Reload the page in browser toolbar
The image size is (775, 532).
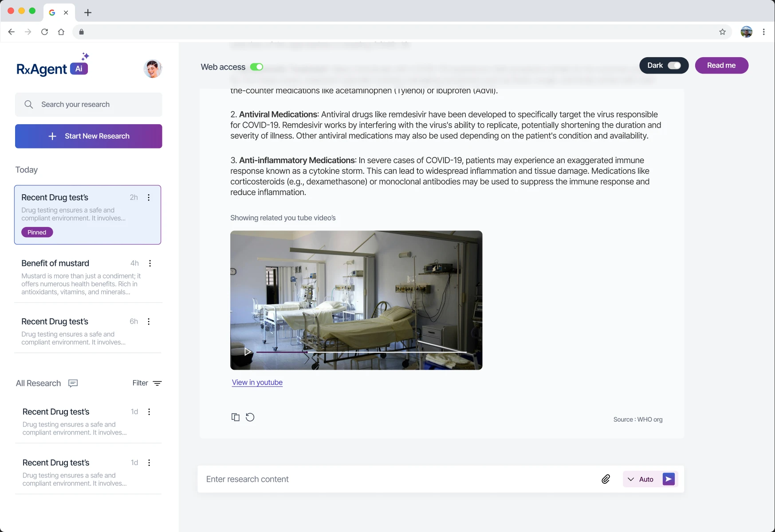tap(44, 32)
